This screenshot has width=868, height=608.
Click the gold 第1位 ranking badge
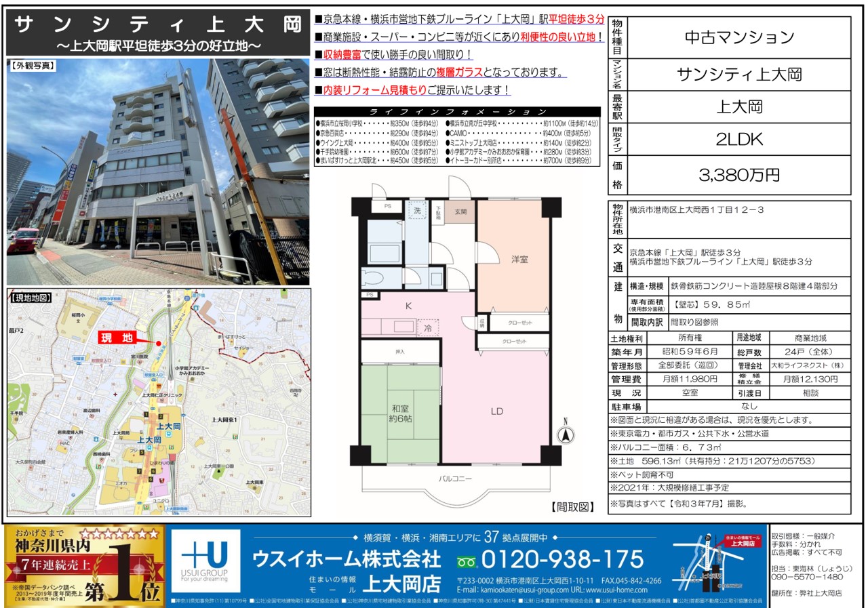(x=85, y=561)
